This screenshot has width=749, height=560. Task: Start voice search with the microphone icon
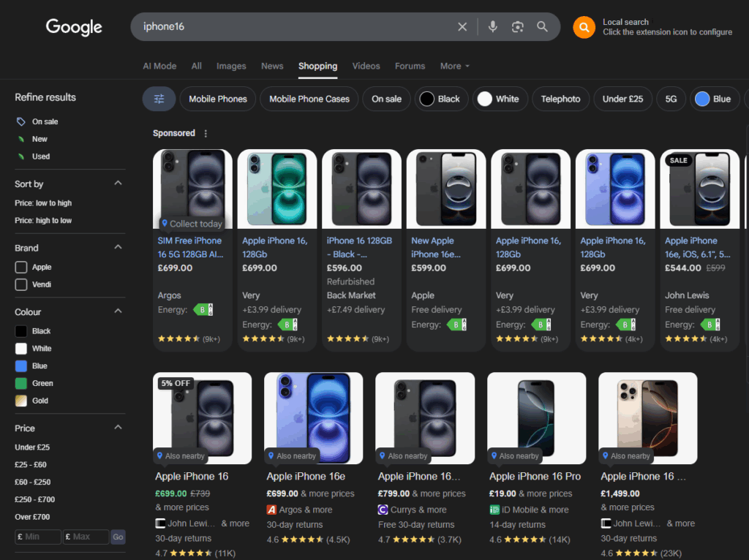point(492,27)
